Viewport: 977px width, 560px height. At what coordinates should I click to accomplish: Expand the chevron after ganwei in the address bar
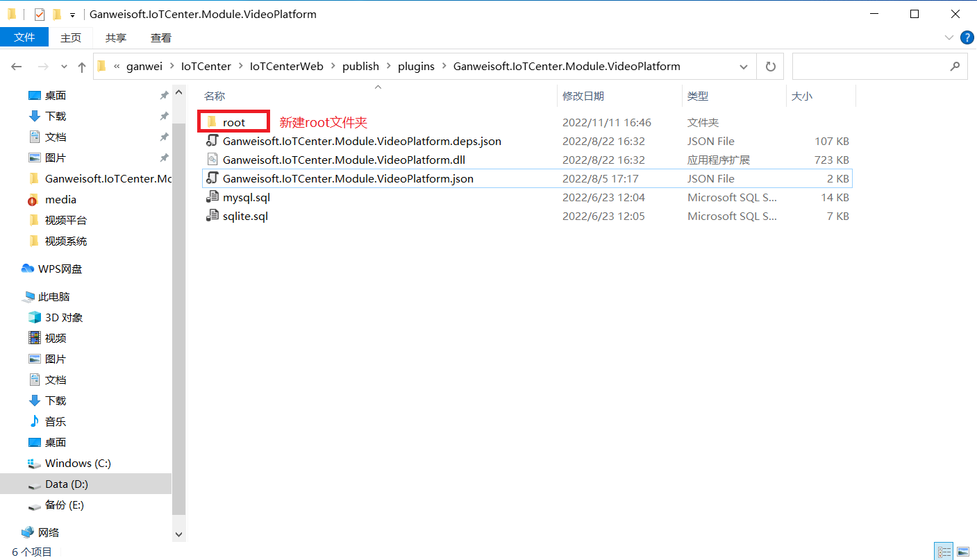(172, 67)
